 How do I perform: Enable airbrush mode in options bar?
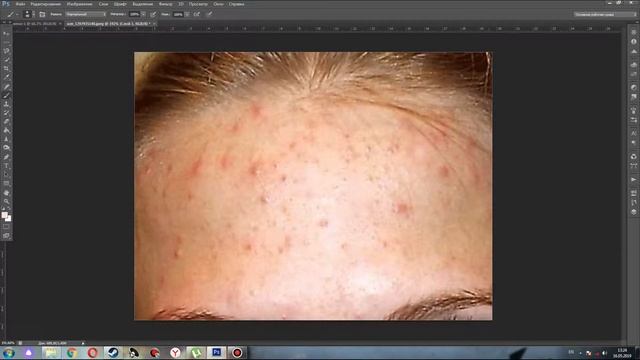point(197,14)
